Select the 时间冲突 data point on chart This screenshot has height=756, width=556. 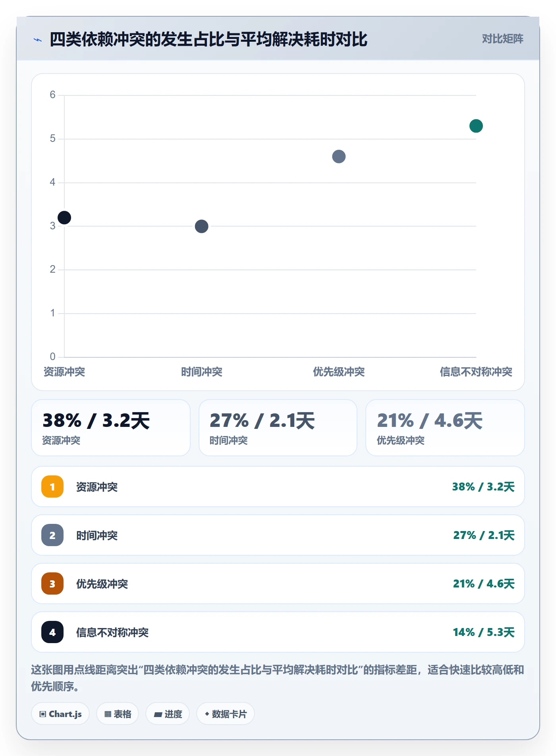coord(201,226)
